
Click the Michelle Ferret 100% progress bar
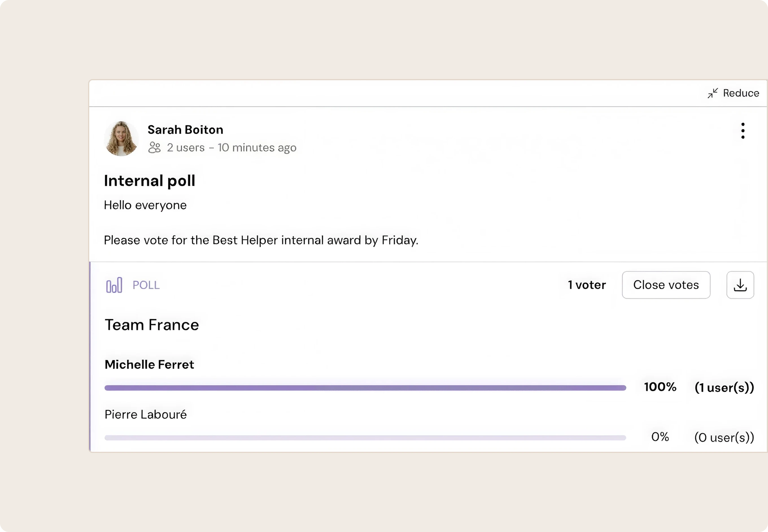pyautogui.click(x=365, y=388)
